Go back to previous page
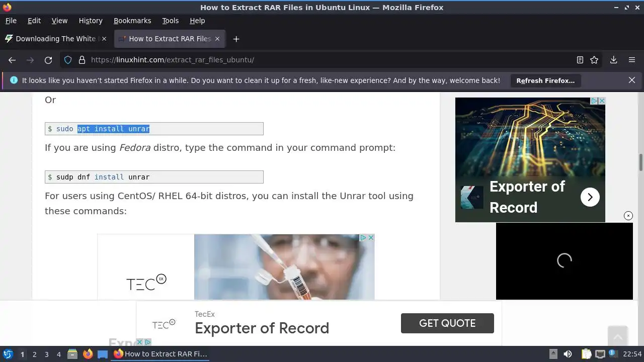Screen dimensions: 644x362 click(x=12, y=60)
